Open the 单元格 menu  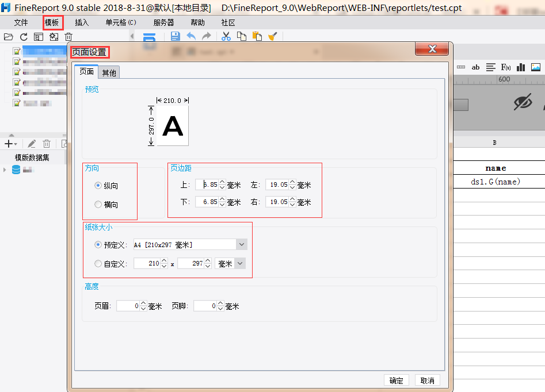[x=121, y=22]
